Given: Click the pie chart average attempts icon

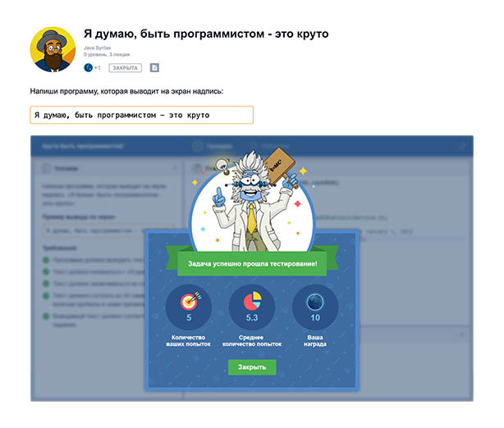Looking at the screenshot, I should (252, 301).
